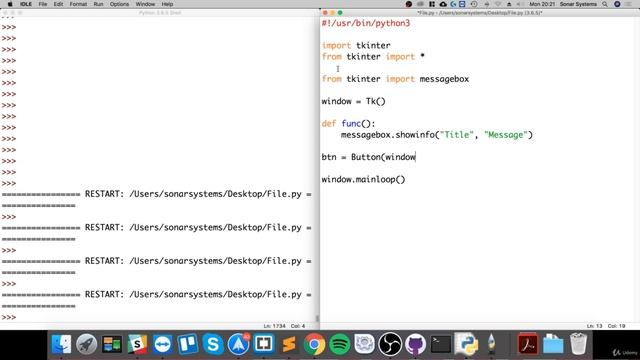Click the Logitech G menu bar icon
The width and height of the screenshot is (640, 360).
[453, 4]
